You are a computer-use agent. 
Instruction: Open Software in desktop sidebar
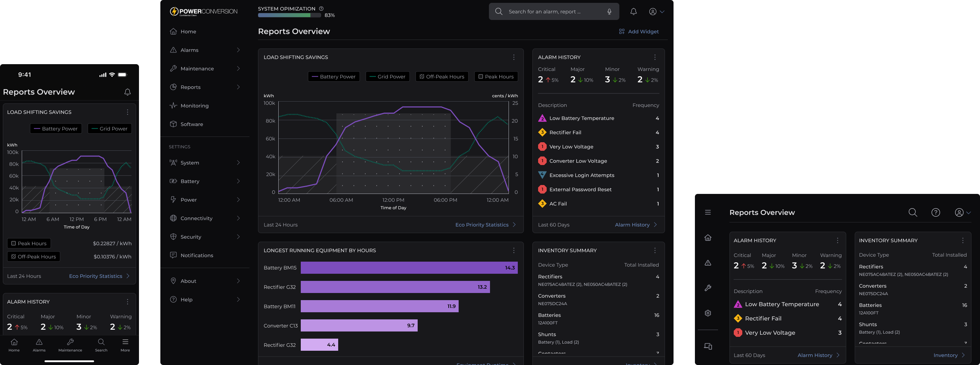tap(186, 124)
